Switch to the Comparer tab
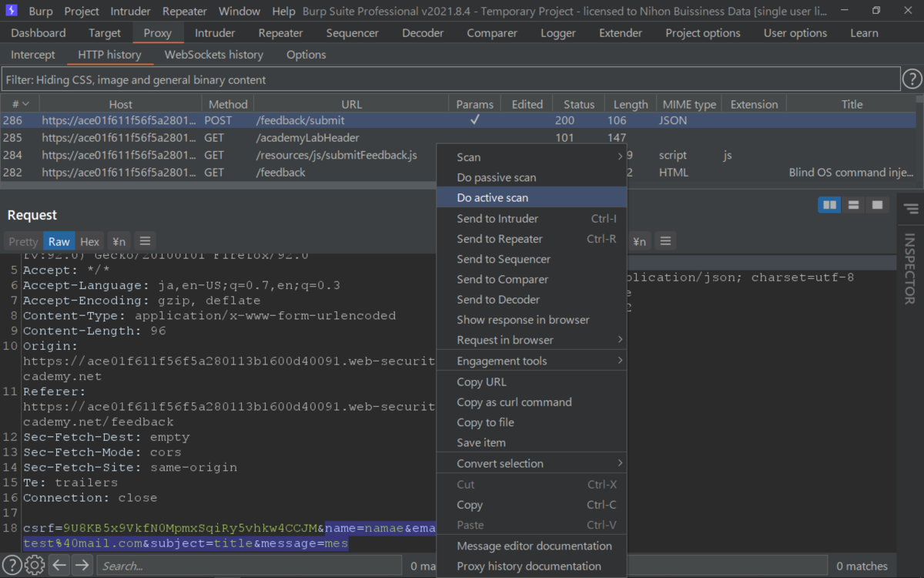 point(492,33)
